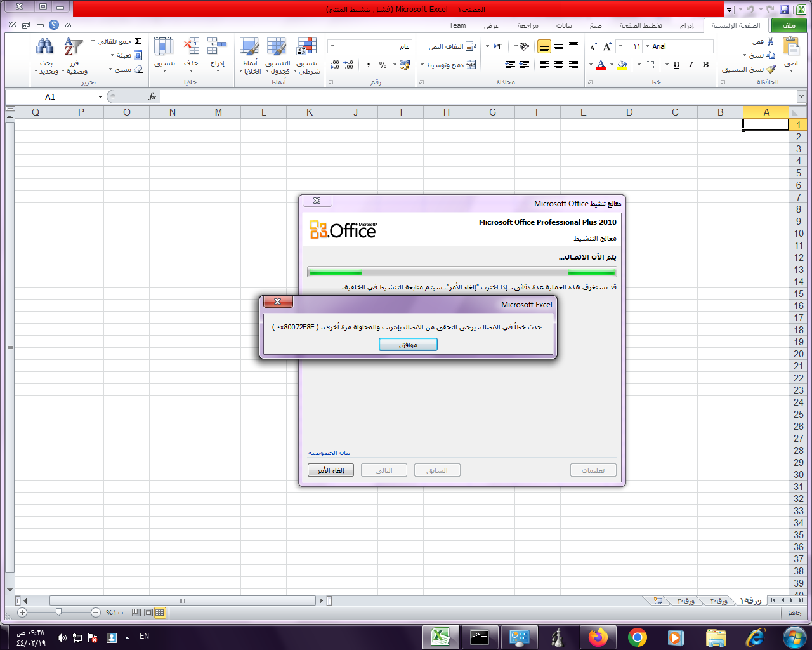Click the blue Help question mark icon
Image resolution: width=812 pixels, height=650 pixels.
54,25
